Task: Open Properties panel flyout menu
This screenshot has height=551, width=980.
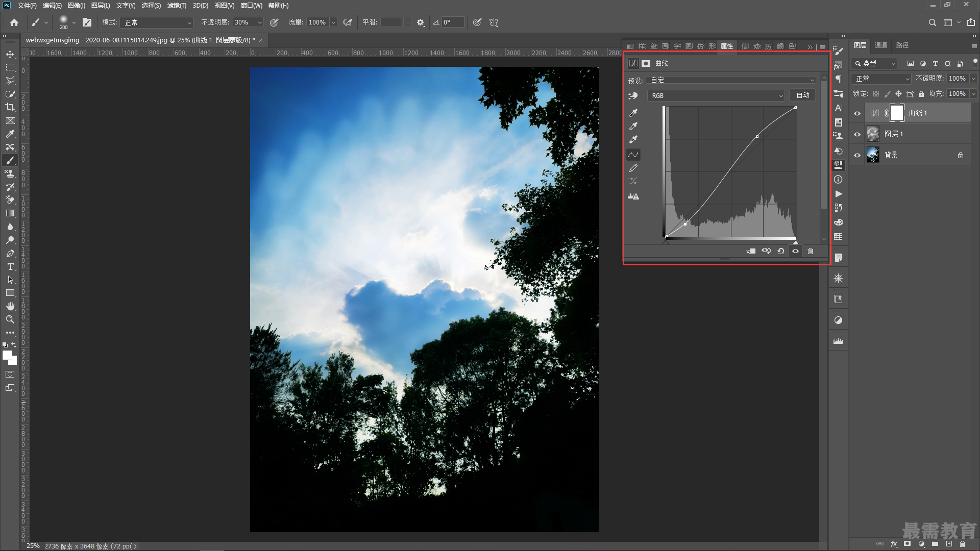Action: [x=823, y=47]
